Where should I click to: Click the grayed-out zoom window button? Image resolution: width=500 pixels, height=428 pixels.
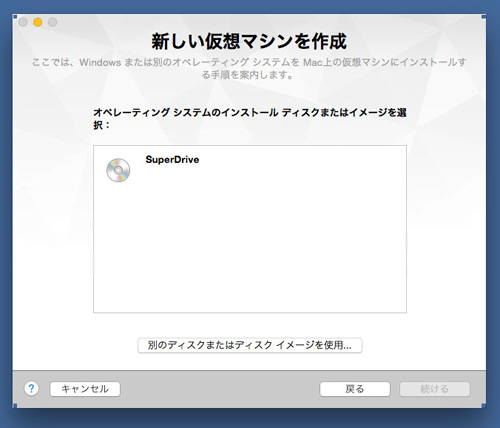52,22
